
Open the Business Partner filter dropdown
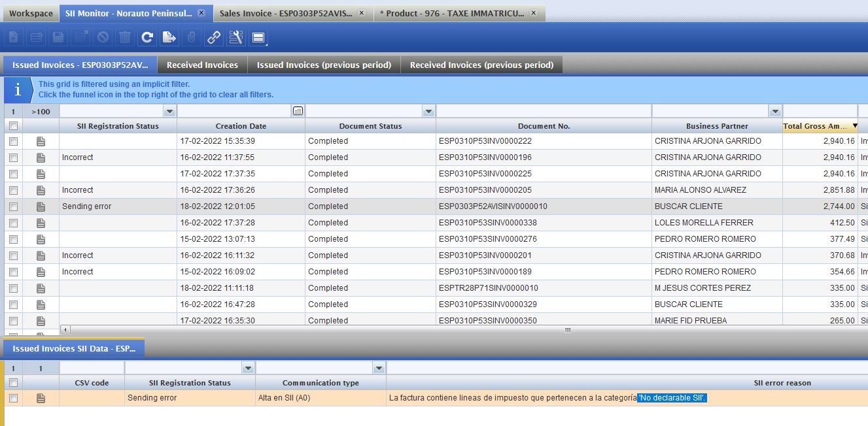(x=775, y=112)
